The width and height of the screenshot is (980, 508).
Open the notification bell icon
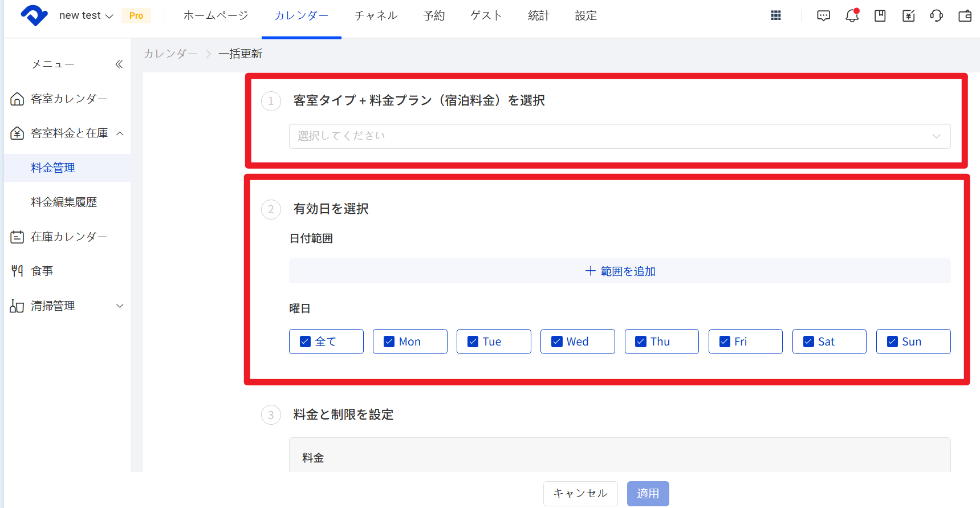click(852, 15)
